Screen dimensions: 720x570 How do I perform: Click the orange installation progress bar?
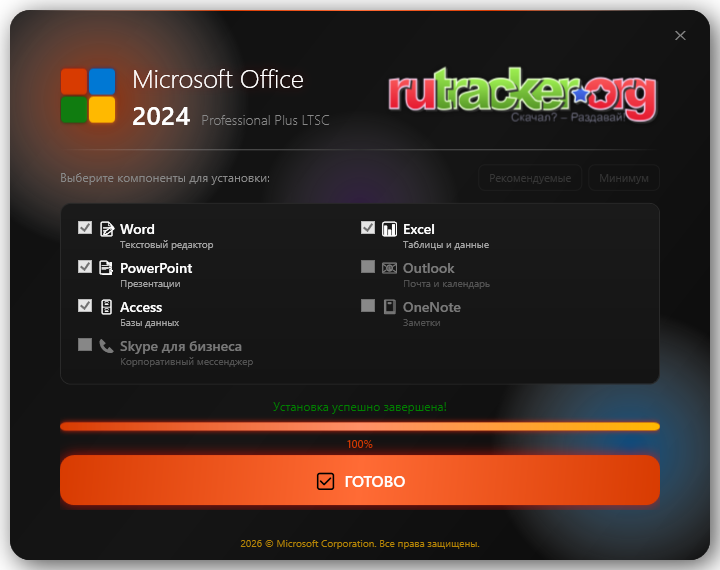pos(360,427)
